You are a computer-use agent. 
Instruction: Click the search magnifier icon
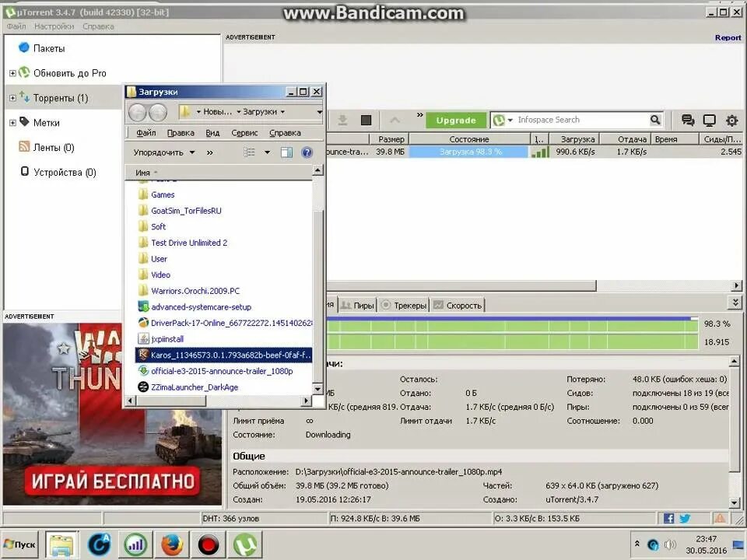coord(655,120)
